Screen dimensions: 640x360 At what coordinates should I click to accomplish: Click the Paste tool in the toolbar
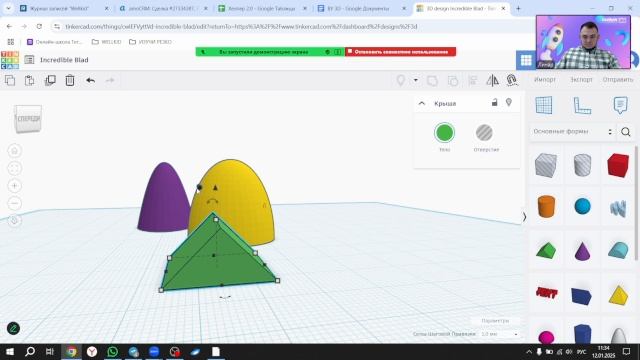[29, 80]
